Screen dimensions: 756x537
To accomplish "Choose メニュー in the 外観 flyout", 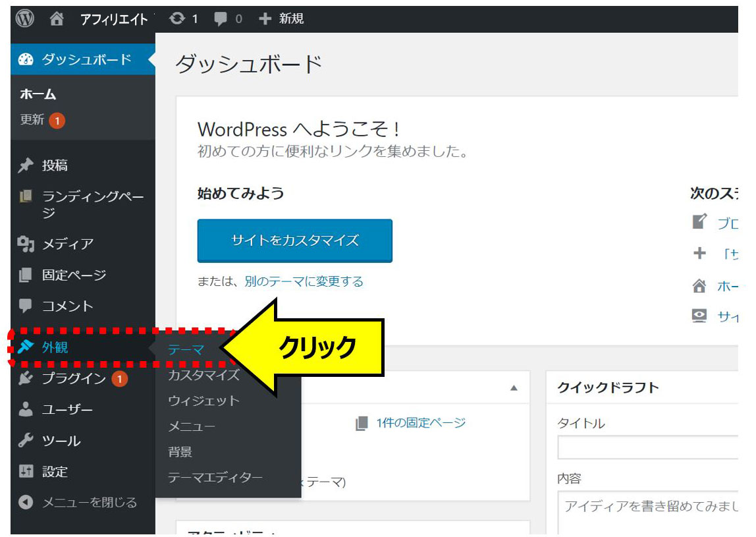I will pos(192,426).
